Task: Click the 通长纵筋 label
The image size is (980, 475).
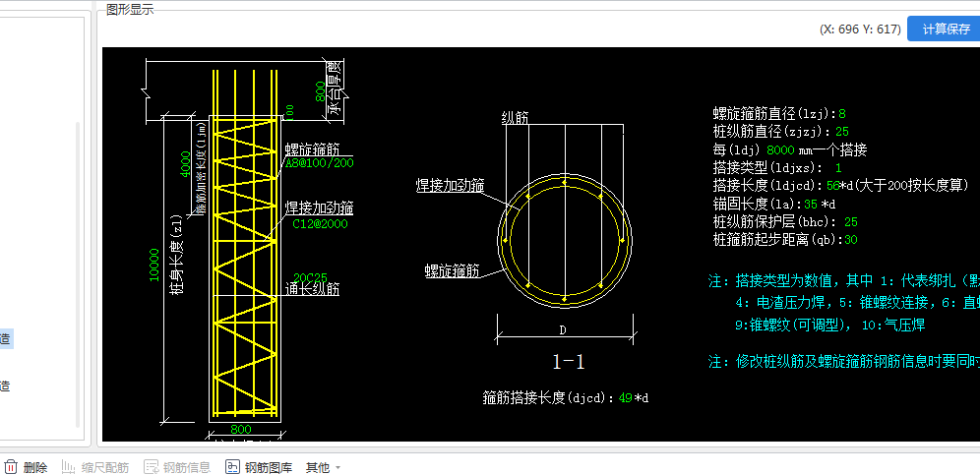Action: pyautogui.click(x=313, y=289)
